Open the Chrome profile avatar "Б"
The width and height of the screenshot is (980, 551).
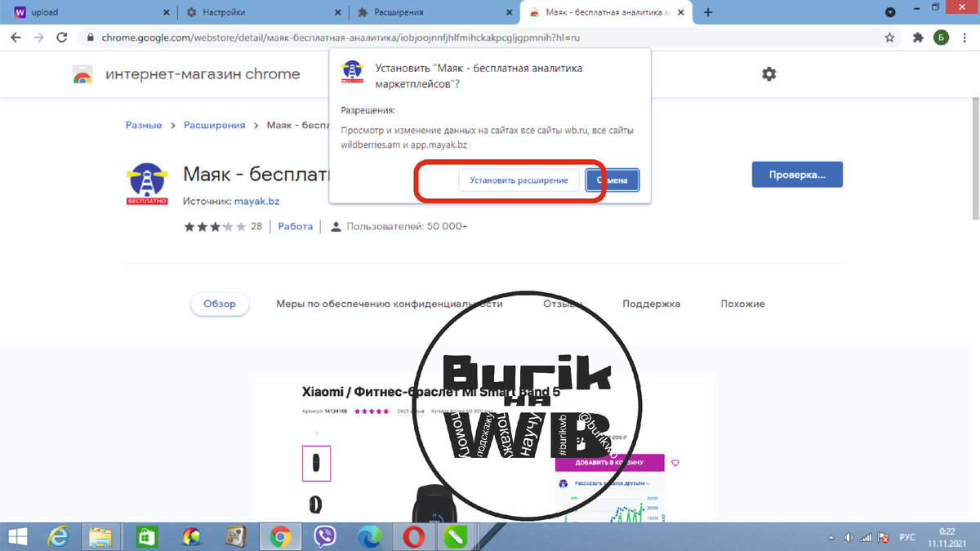(941, 38)
